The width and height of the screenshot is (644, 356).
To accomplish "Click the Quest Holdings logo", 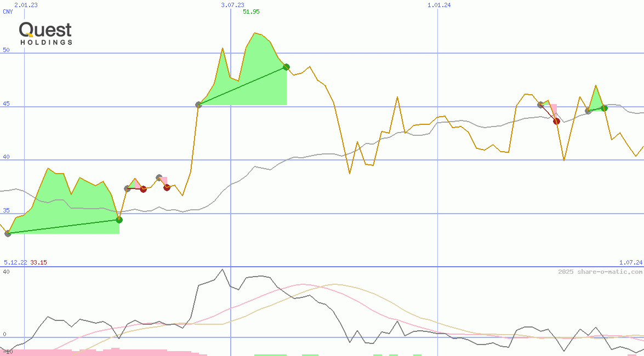I will pyautogui.click(x=45, y=31).
